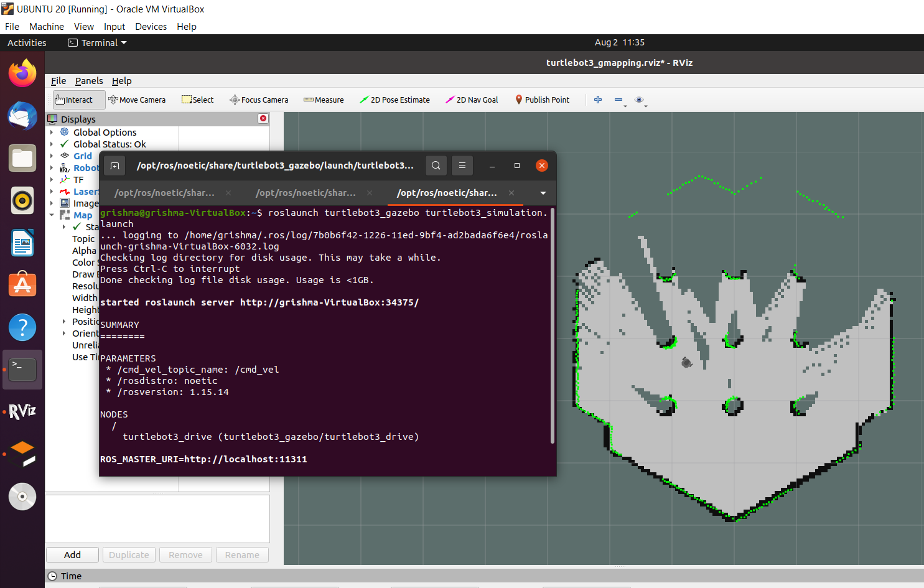The width and height of the screenshot is (924, 588).
Task: Open Files manager from the dock
Action: point(22,159)
